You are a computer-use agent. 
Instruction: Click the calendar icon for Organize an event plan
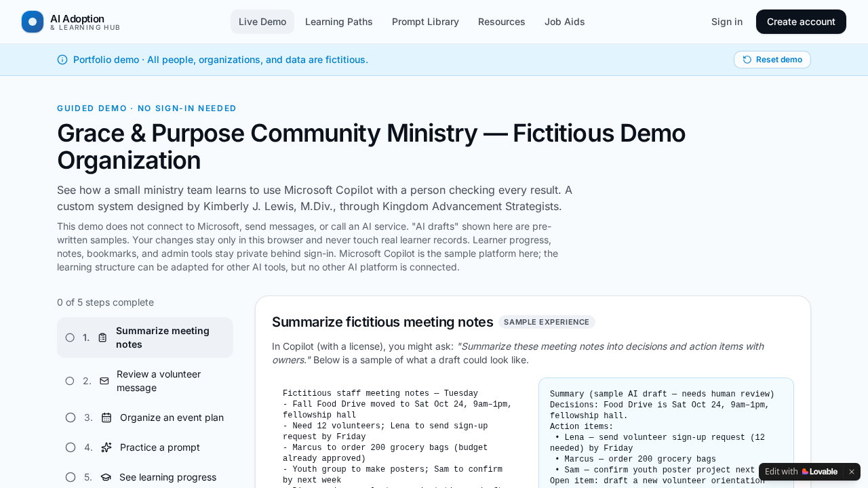(106, 418)
